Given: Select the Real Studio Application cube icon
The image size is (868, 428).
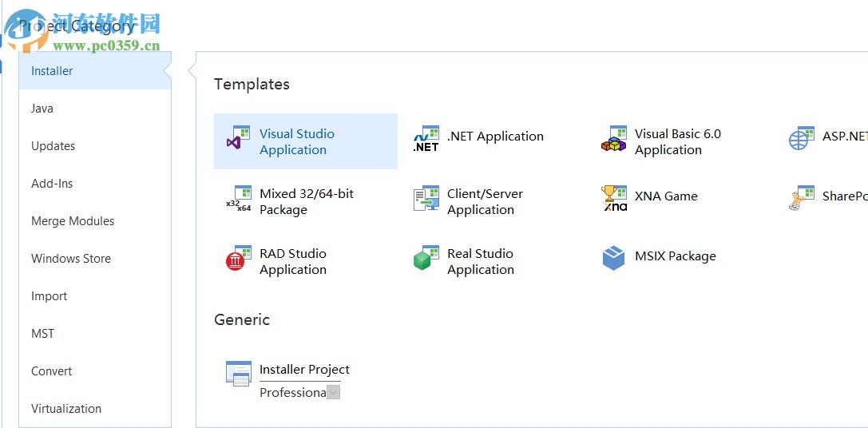Looking at the screenshot, I should 426,258.
